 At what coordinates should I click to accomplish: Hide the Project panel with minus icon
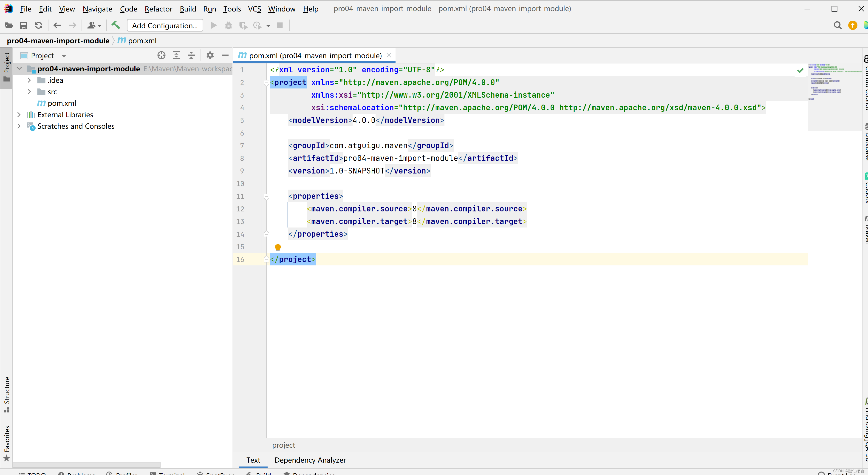point(225,55)
